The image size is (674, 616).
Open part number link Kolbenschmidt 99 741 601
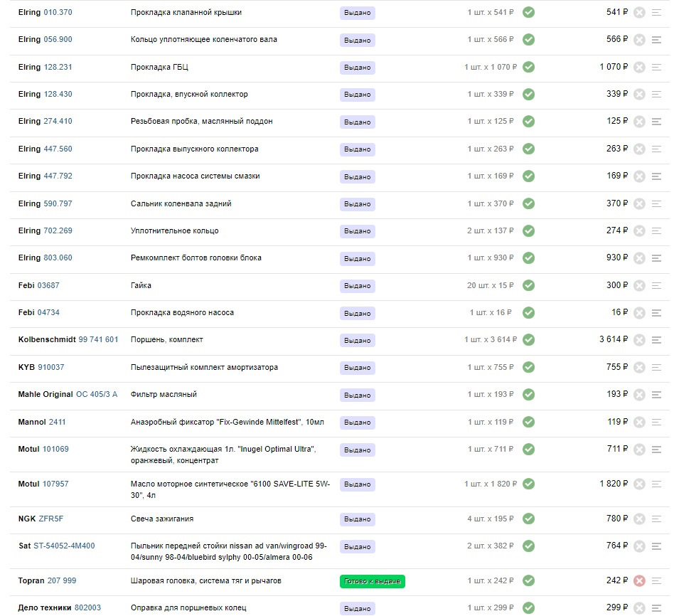tap(98, 339)
